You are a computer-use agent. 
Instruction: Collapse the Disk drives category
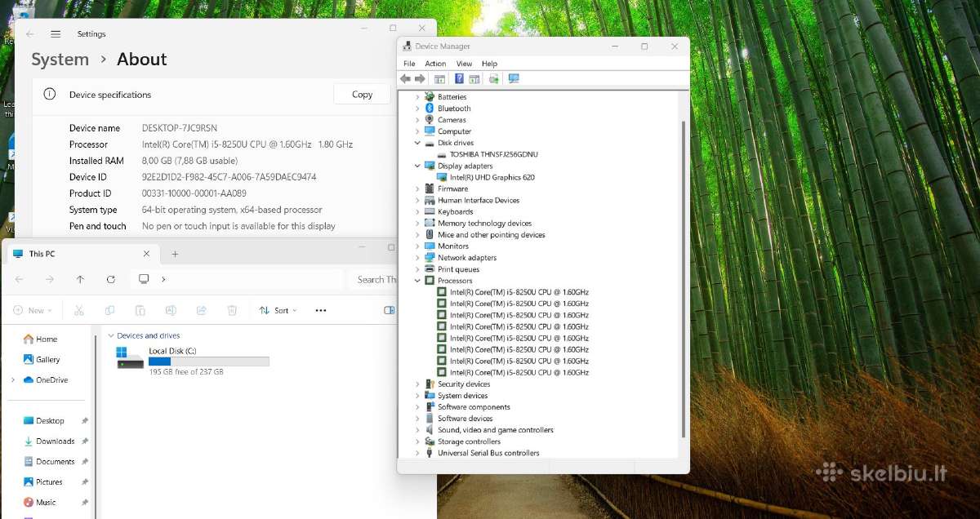pos(417,143)
